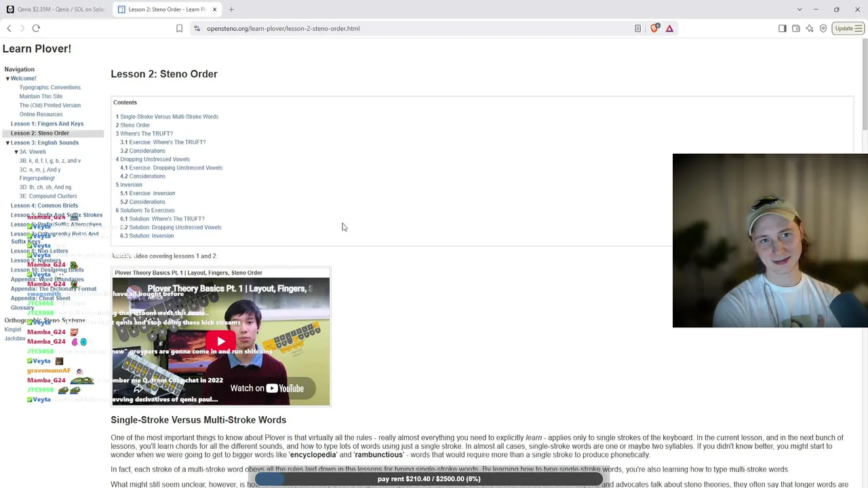The width and height of the screenshot is (868, 488).
Task: Jump to Single-Stroke Versus Multi-Stroke Words
Action: (167, 117)
